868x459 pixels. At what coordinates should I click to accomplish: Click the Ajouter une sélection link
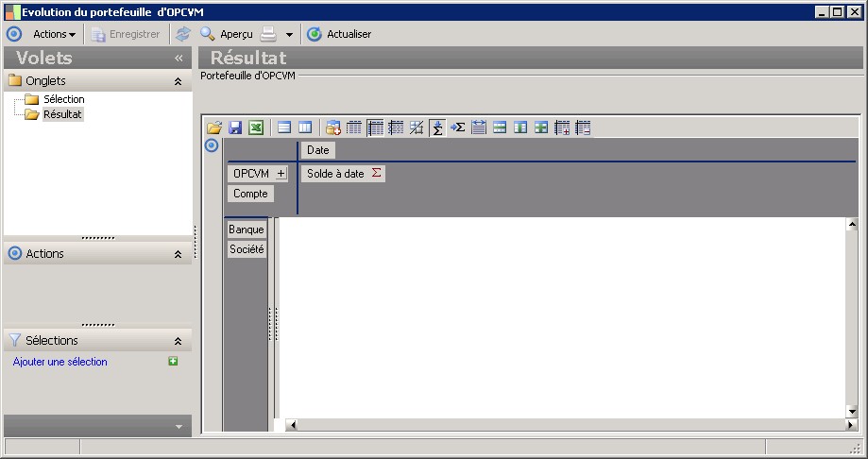coord(60,362)
